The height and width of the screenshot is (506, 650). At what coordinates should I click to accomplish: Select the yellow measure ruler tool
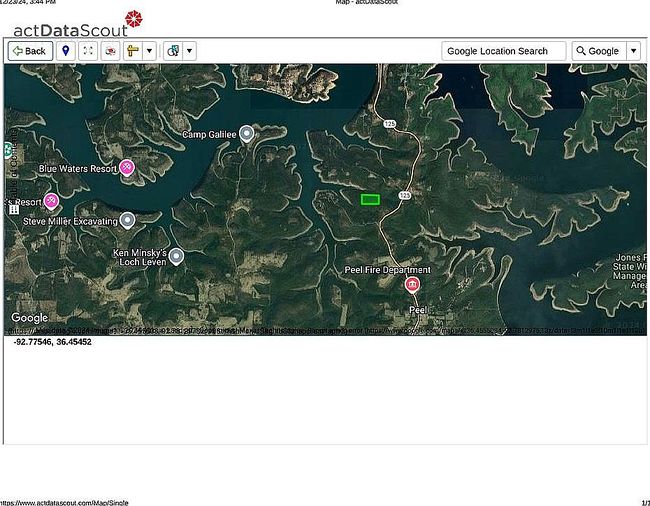tap(133, 51)
